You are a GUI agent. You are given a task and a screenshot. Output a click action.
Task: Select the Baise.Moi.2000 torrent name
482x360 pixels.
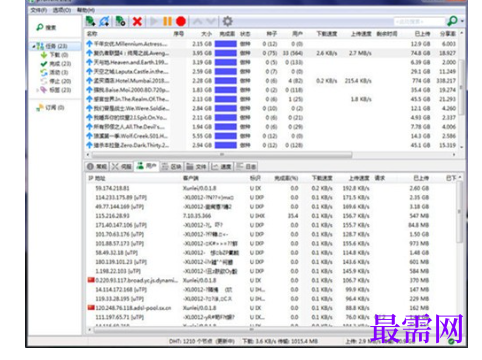(132, 90)
